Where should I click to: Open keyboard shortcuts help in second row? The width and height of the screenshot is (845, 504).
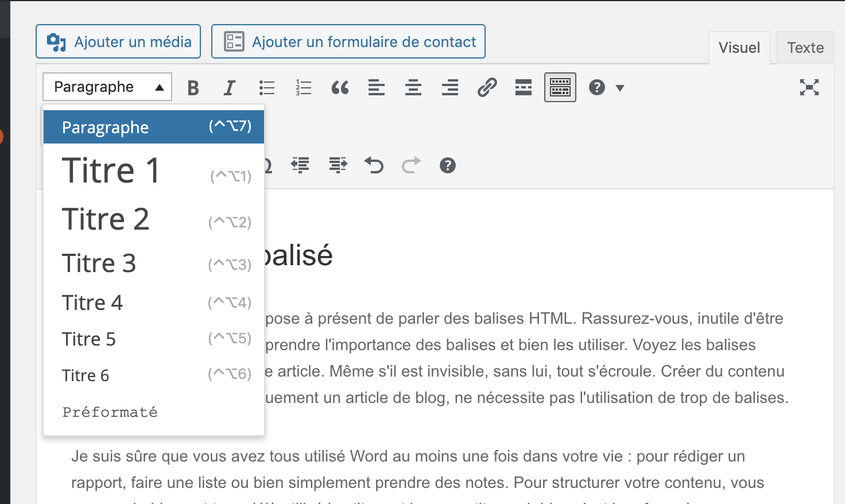click(x=448, y=165)
